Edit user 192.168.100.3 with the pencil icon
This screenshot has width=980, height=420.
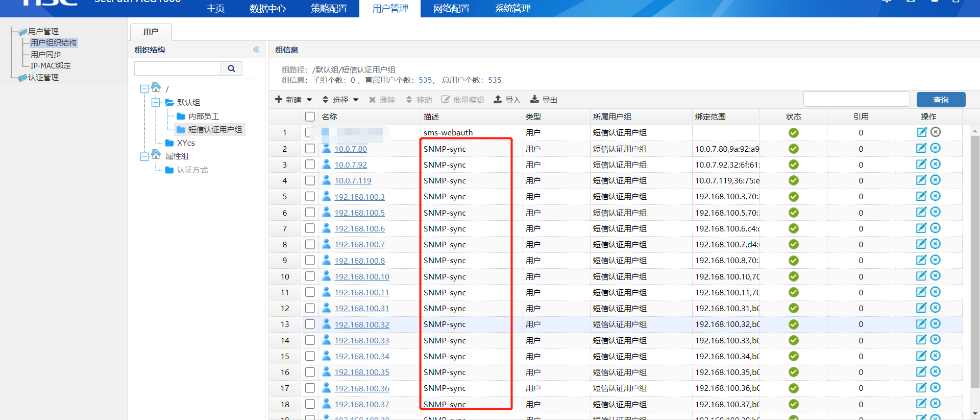click(921, 196)
